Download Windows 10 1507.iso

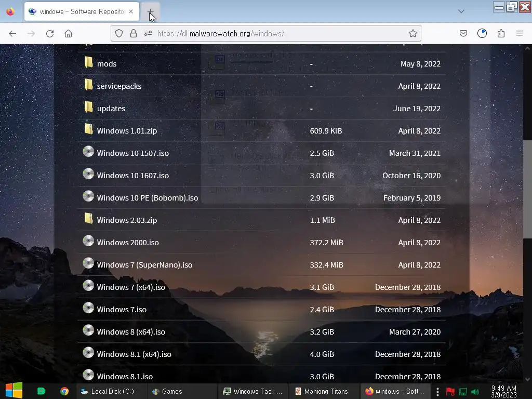[x=132, y=153]
